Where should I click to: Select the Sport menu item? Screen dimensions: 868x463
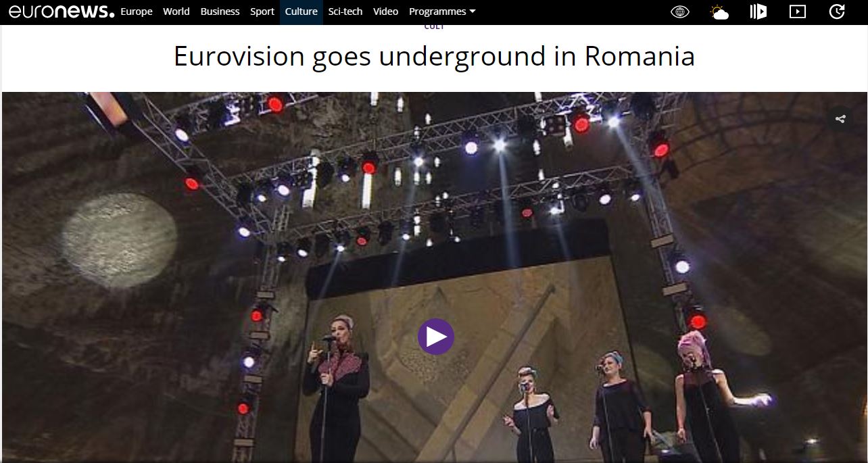click(x=262, y=11)
